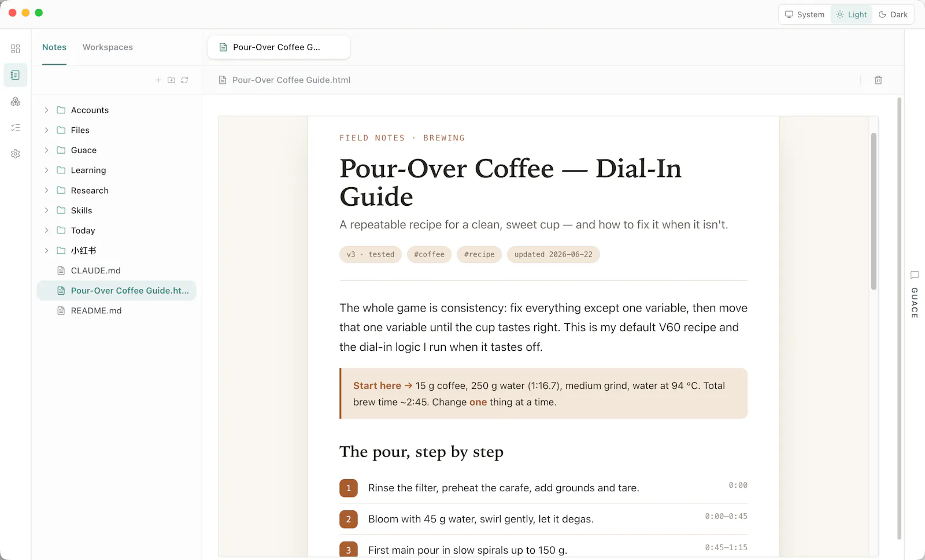Switch to Light theme
Viewport: 925px width, 560px height.
pyautogui.click(x=851, y=14)
